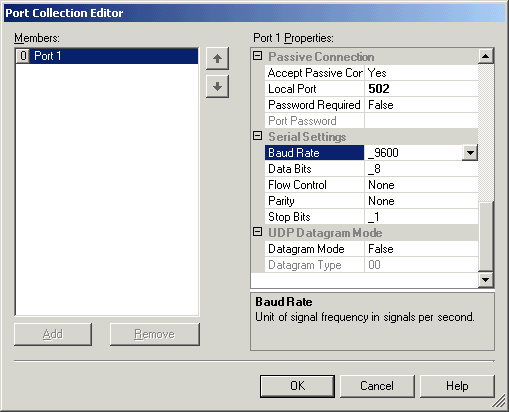Viewport: 509px width, 412px height.
Task: Collapse the UDP Datagram Mode section
Action: [x=257, y=232]
